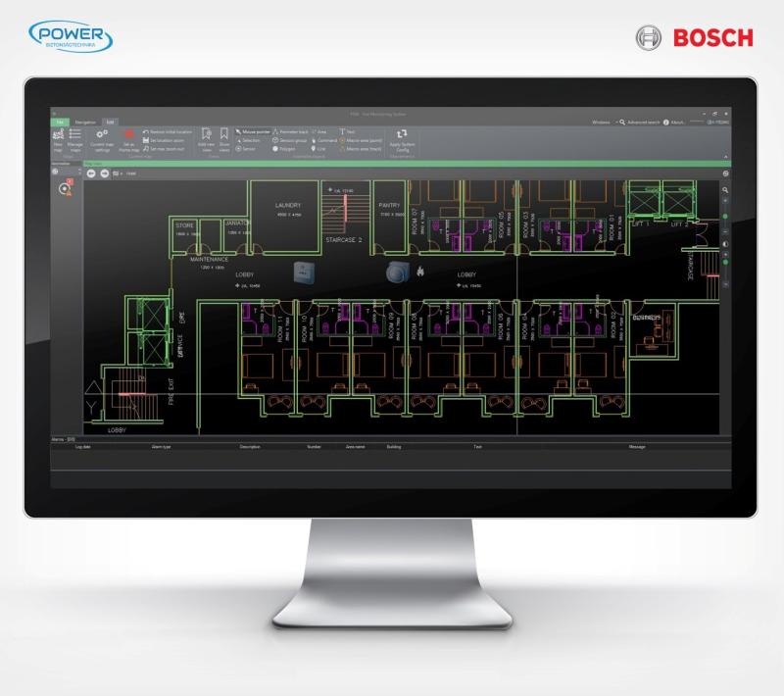Click the Add new view icon
784x696 pixels.
point(207,136)
